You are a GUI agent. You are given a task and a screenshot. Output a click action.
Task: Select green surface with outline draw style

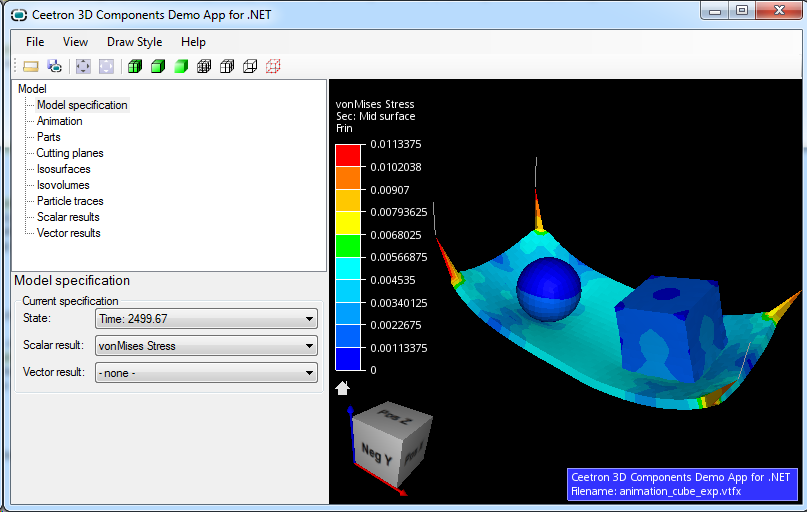tap(158, 67)
